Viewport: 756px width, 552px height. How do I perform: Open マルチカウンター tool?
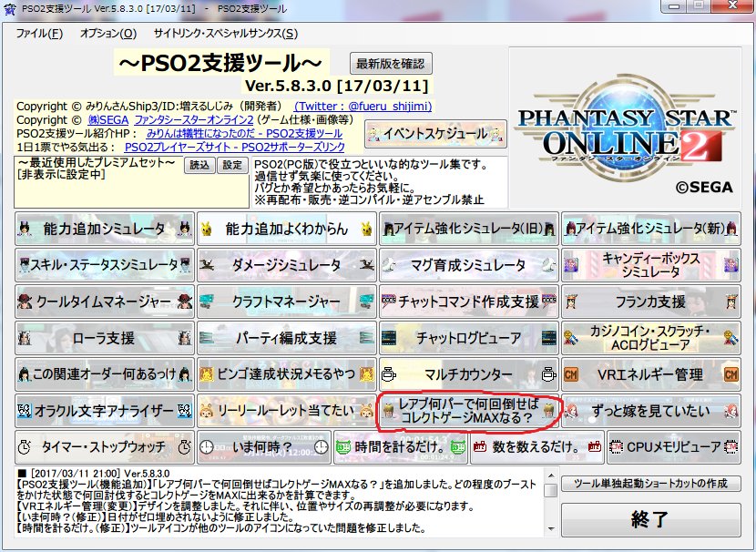click(469, 374)
